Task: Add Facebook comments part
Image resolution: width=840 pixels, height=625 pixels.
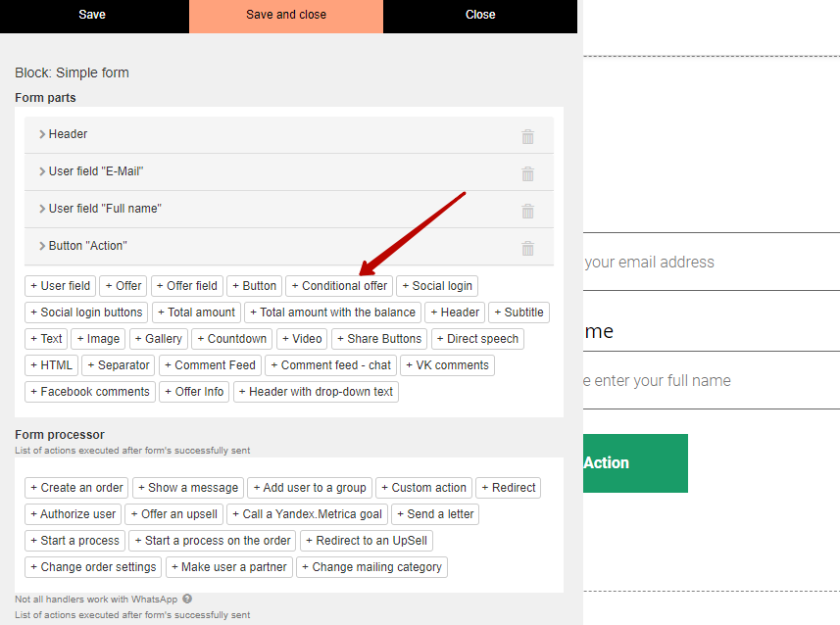Action: (x=90, y=392)
